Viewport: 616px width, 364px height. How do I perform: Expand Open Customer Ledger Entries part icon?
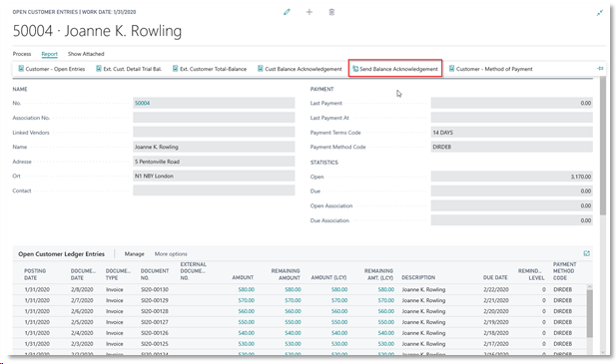point(586,253)
